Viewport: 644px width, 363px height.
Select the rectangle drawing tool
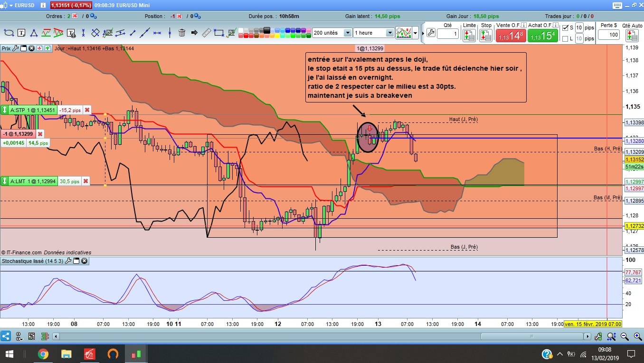click(x=218, y=33)
